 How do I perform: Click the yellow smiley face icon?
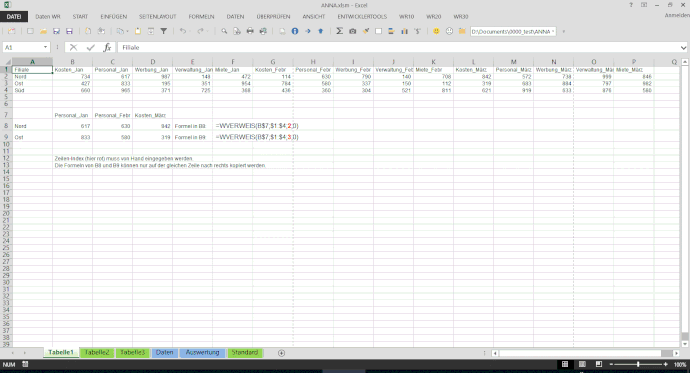pyautogui.click(x=436, y=31)
